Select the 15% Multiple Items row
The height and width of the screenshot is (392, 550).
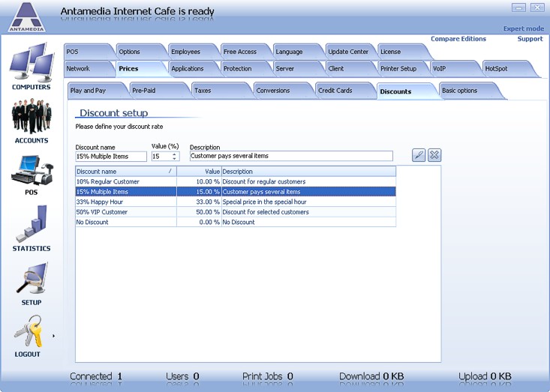(236, 192)
